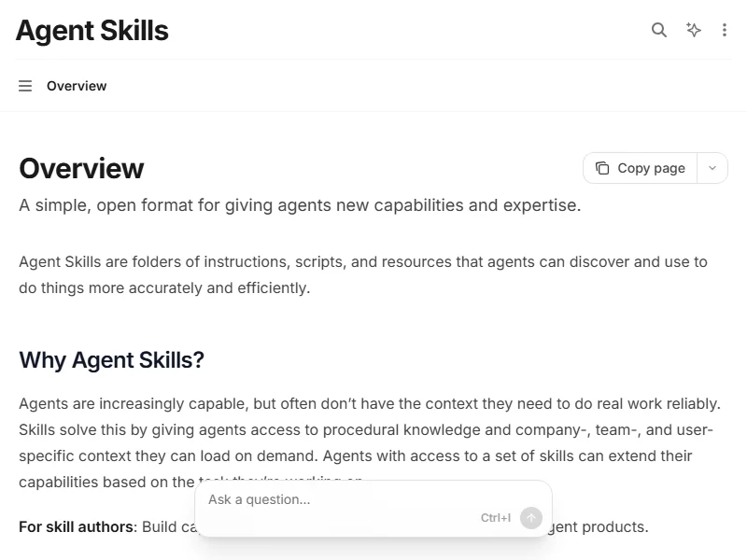Click the Why Agent Skills? heading

[111, 360]
